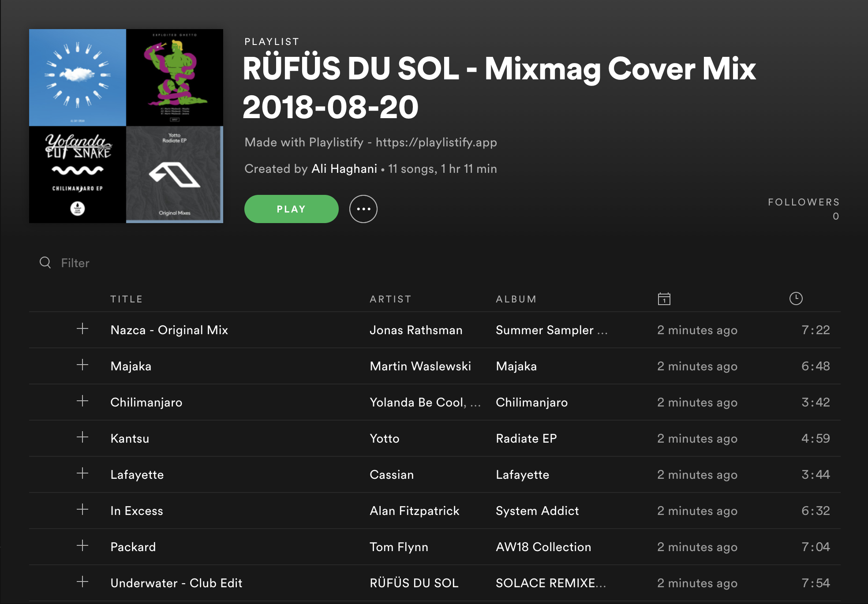
Task: Add In Excess via its plus icon
Action: pyautogui.click(x=82, y=510)
